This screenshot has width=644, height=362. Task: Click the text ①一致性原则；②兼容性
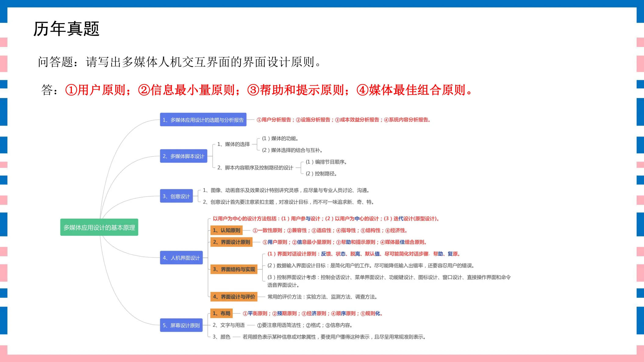click(330, 230)
